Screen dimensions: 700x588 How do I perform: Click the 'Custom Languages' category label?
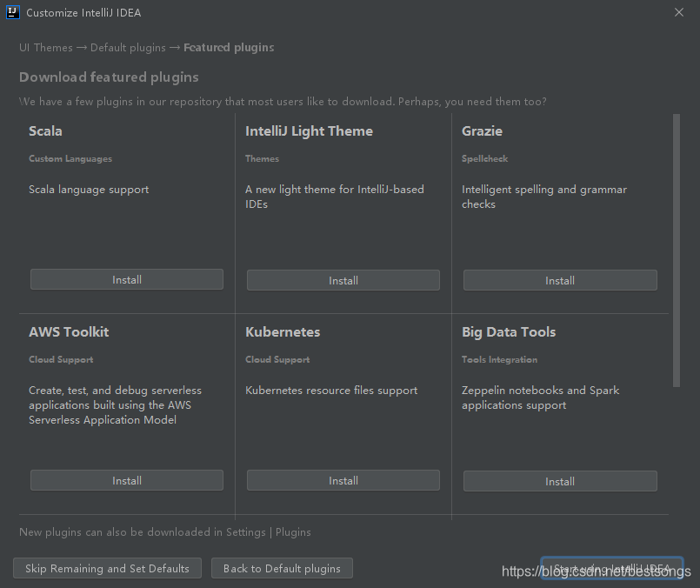70,158
